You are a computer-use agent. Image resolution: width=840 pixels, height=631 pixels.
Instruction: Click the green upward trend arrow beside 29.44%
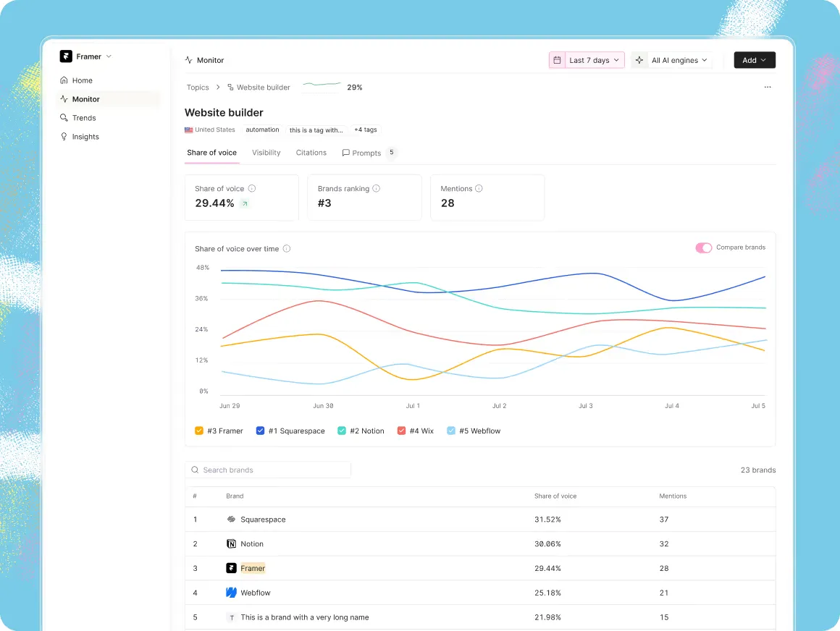tap(245, 203)
